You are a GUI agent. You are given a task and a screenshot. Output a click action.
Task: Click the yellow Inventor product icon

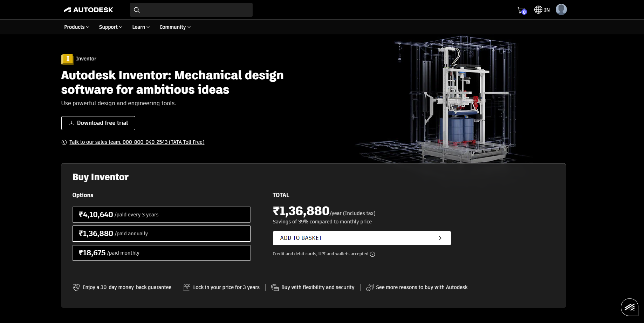(67, 59)
